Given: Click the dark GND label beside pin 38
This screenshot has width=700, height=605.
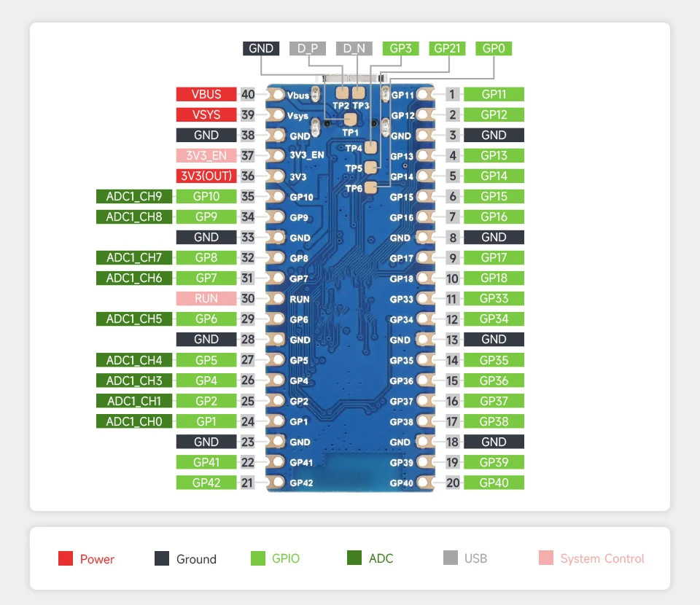Looking at the screenshot, I should click(x=206, y=135).
